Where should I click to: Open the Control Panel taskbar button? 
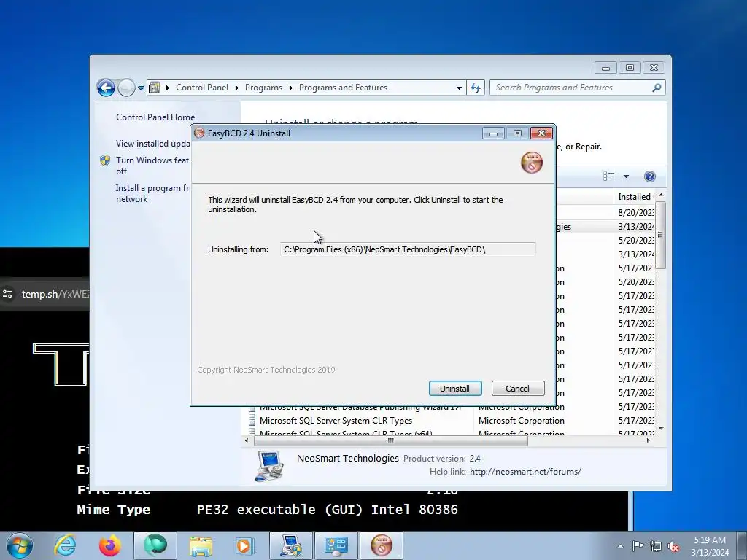tap(336, 545)
